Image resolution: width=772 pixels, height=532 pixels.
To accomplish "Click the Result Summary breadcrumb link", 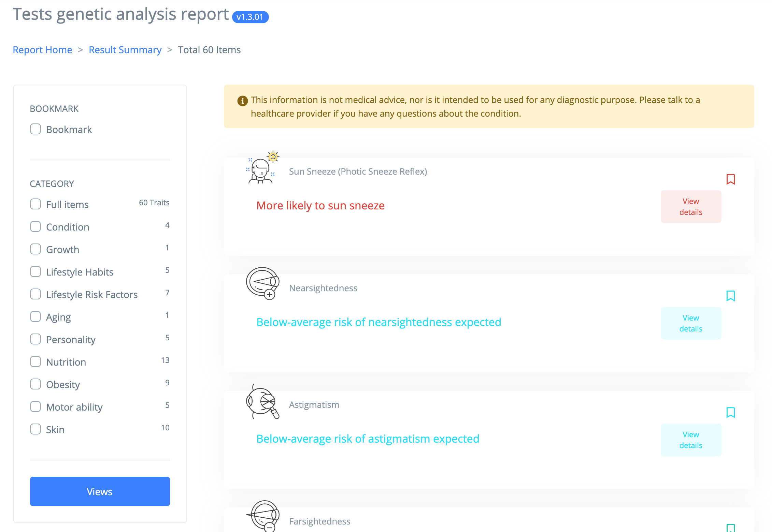I will (x=125, y=49).
